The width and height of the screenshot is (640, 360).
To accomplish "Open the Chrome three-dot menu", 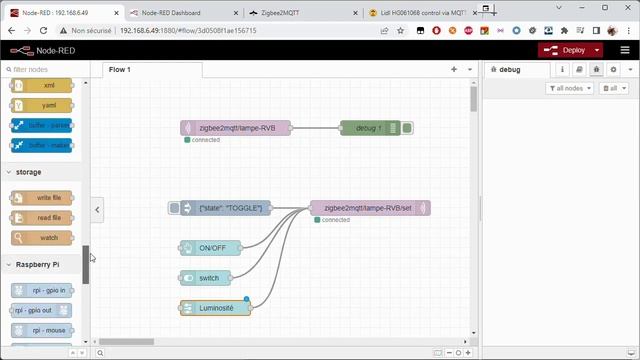I will [x=629, y=31].
